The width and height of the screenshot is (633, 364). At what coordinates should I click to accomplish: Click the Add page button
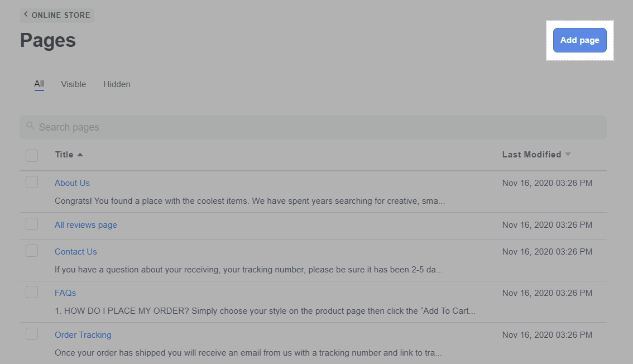point(579,40)
